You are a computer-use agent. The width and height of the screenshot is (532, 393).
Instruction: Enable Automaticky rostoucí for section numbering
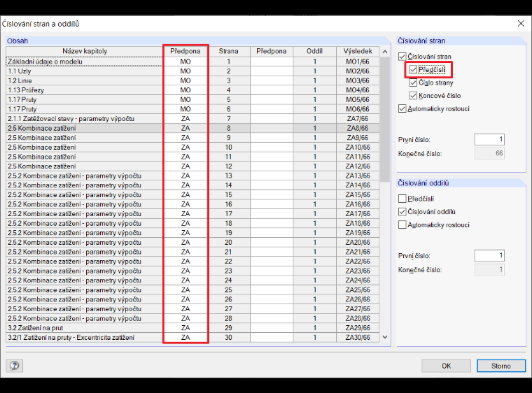402,224
